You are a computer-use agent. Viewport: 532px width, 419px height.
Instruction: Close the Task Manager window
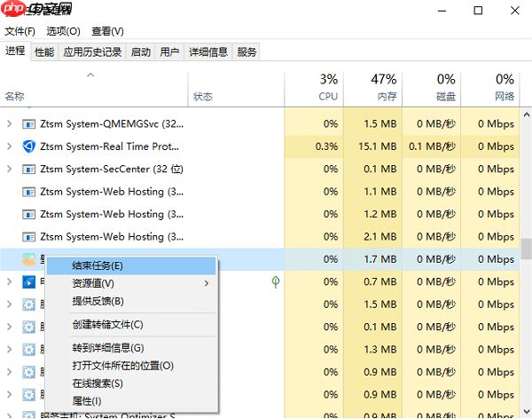coord(514,11)
